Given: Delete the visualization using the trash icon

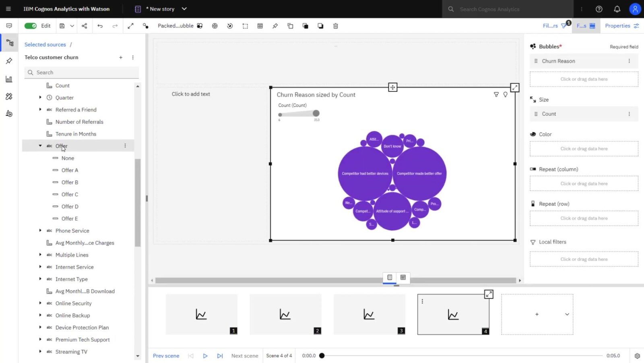Looking at the screenshot, I should pos(335,25).
